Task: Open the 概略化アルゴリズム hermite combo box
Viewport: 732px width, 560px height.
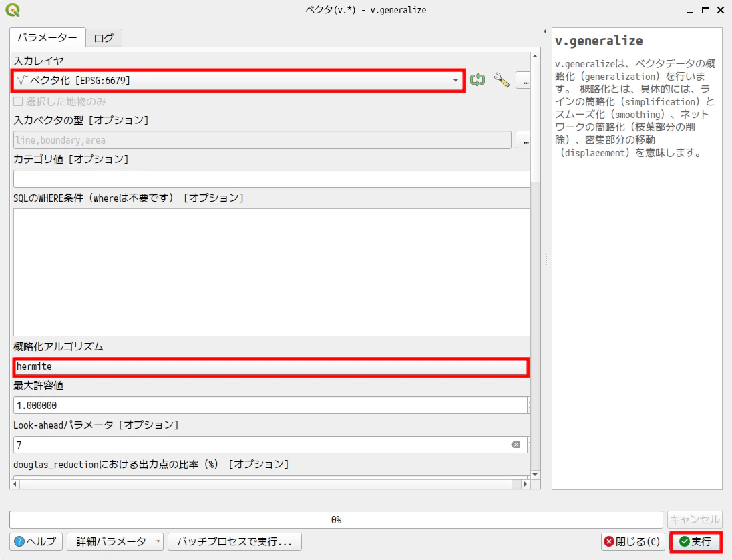Action: click(x=270, y=367)
